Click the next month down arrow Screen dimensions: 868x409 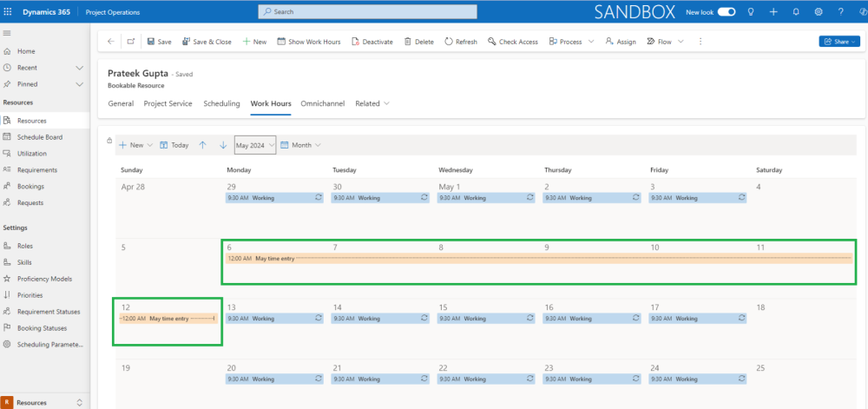pyautogui.click(x=223, y=145)
